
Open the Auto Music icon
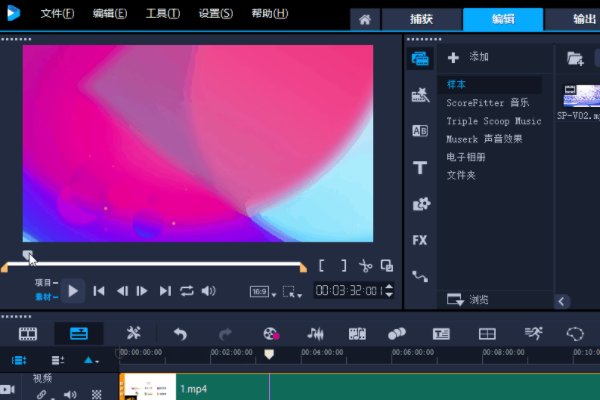357,334
